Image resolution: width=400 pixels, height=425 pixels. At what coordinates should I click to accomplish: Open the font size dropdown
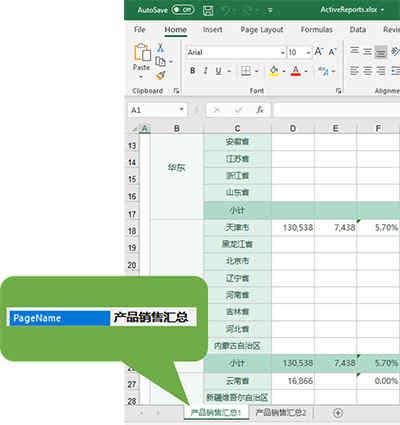(x=308, y=52)
